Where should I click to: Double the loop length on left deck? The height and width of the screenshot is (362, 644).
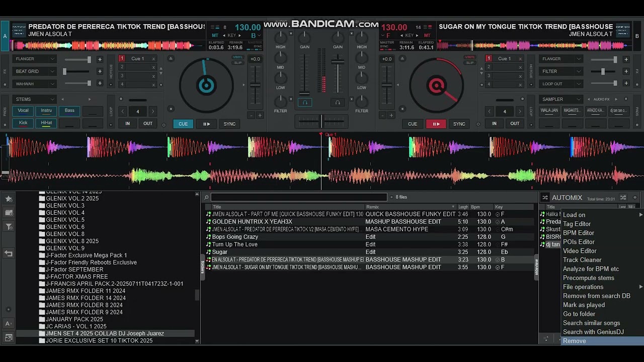[152, 111]
